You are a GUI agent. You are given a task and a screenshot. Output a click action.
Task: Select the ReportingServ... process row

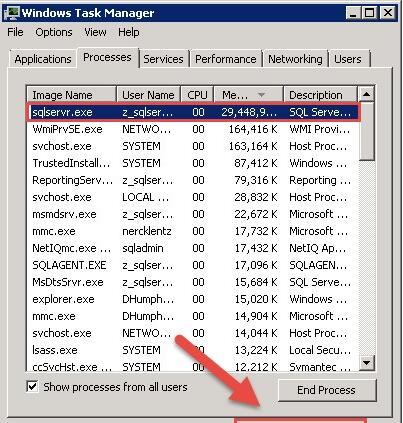click(x=193, y=180)
